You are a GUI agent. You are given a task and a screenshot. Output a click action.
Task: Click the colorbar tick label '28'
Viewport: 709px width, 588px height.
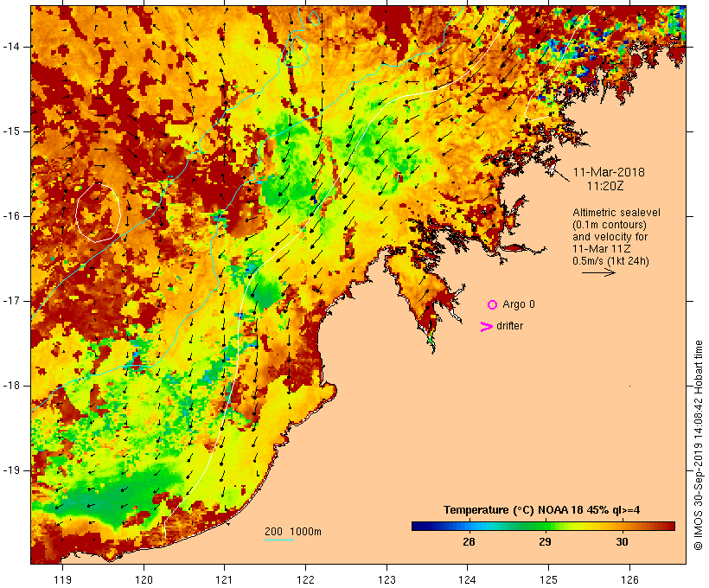469,542
